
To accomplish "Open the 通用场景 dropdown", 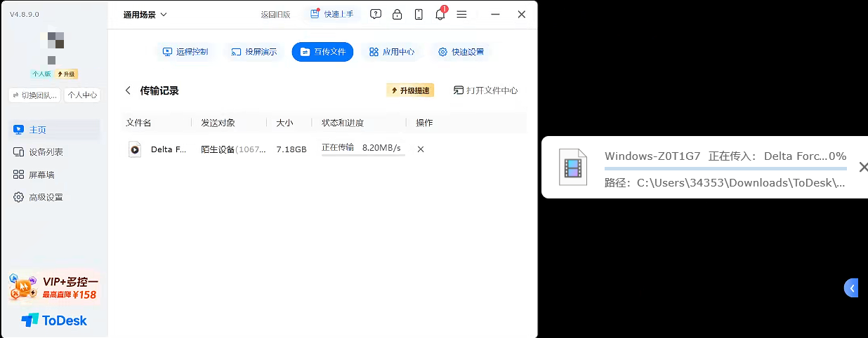I will pyautogui.click(x=145, y=14).
